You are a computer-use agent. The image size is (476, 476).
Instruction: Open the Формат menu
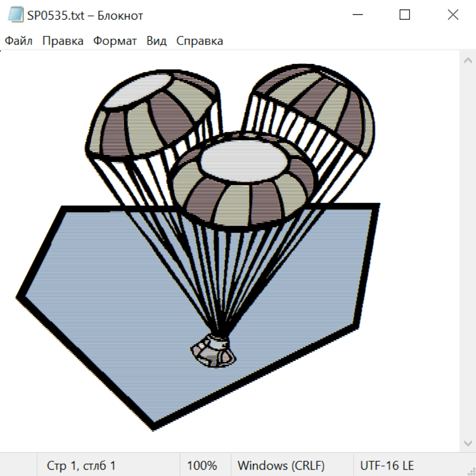(115, 41)
